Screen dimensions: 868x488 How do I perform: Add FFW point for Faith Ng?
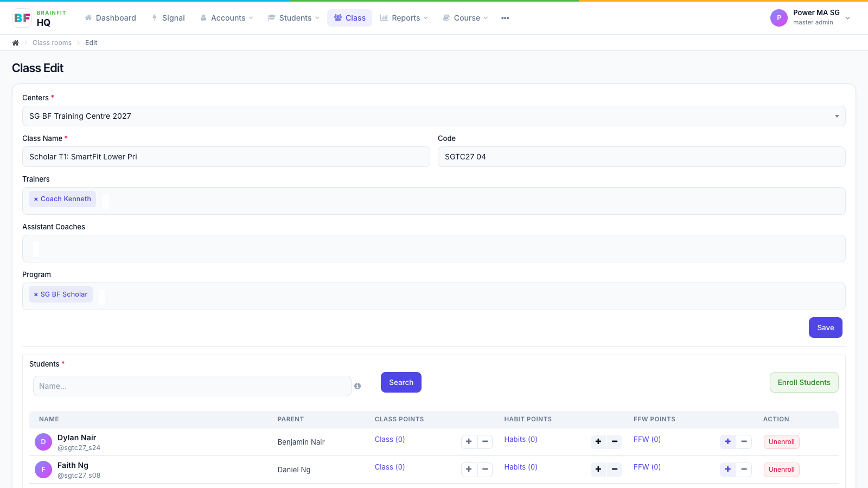(727, 469)
